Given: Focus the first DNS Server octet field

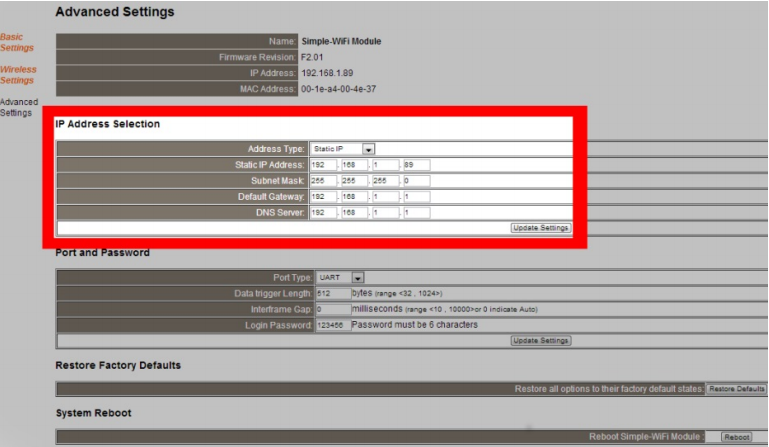Looking at the screenshot, I should click(x=322, y=213).
